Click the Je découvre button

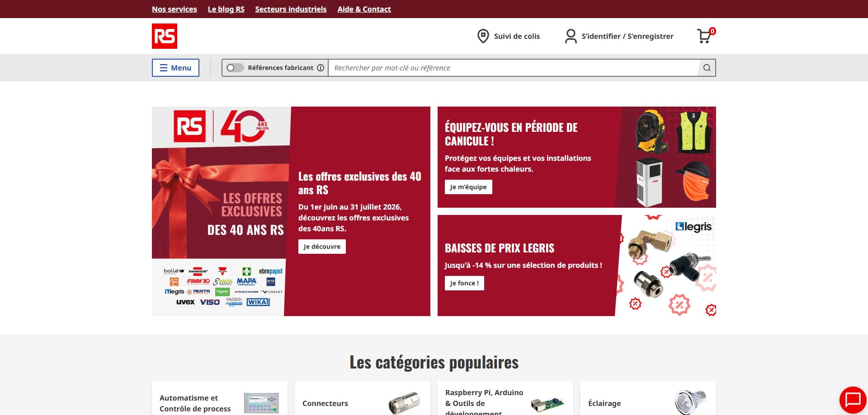coord(322,247)
